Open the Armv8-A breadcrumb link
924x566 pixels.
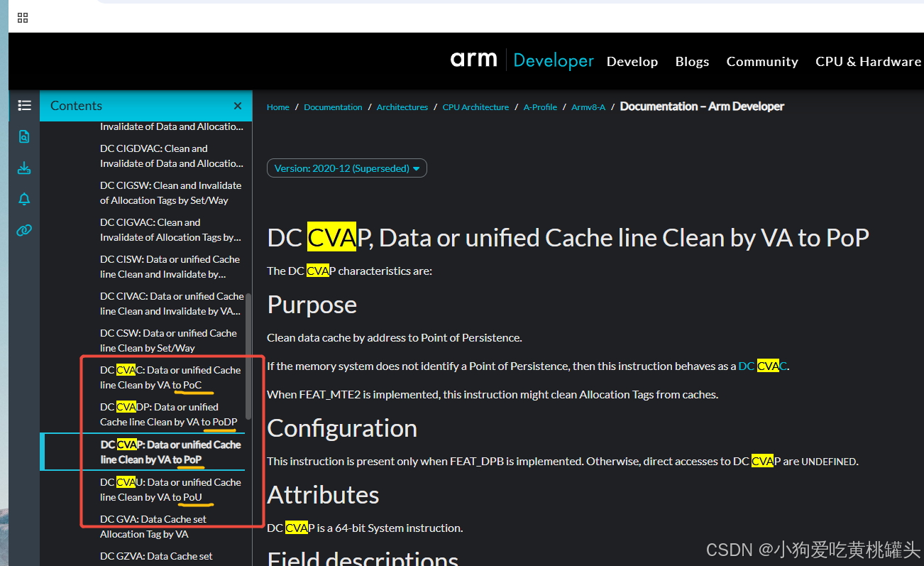coord(588,107)
